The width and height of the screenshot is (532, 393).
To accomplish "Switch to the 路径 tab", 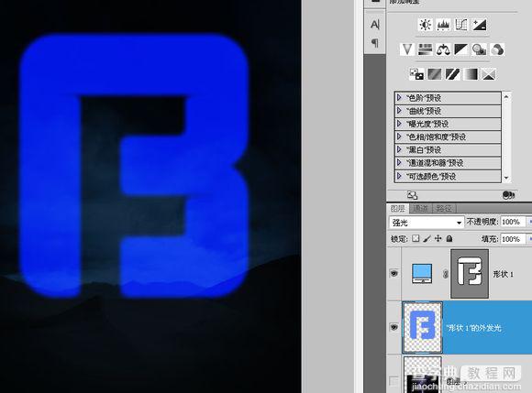I will (x=443, y=208).
